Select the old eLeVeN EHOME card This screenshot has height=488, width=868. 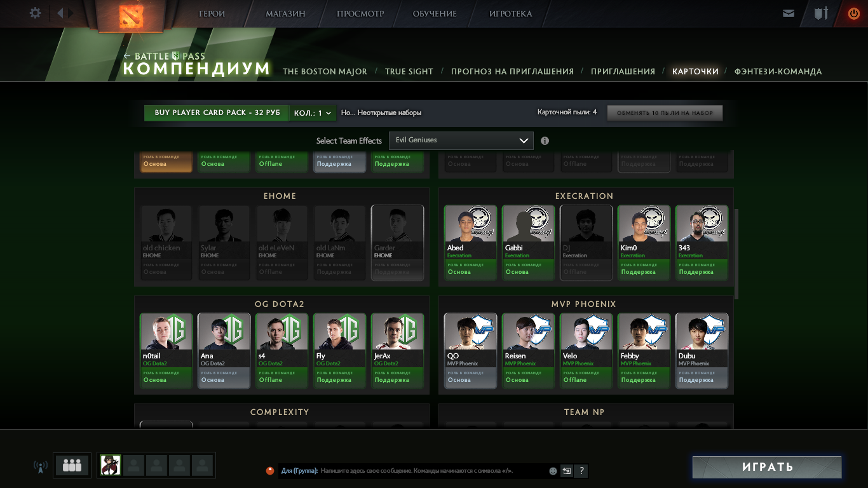(281, 243)
